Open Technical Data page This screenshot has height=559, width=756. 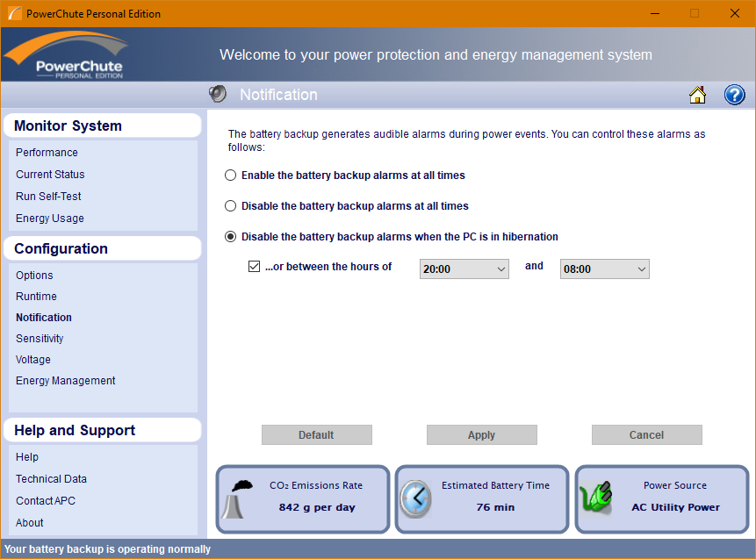pyautogui.click(x=51, y=479)
